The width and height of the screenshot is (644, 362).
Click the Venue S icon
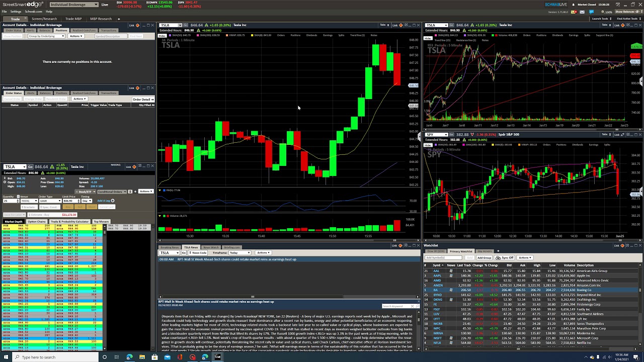click(x=18, y=197)
